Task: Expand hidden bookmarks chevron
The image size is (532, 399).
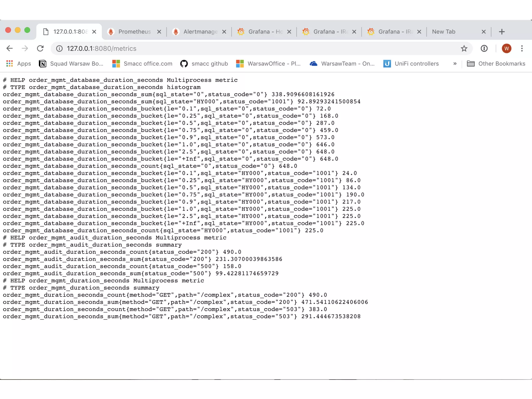Action: coord(455,64)
